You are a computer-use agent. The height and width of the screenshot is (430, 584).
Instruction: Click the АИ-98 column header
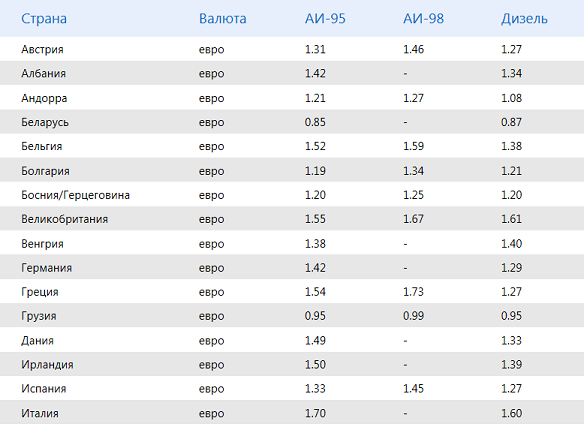pos(423,19)
